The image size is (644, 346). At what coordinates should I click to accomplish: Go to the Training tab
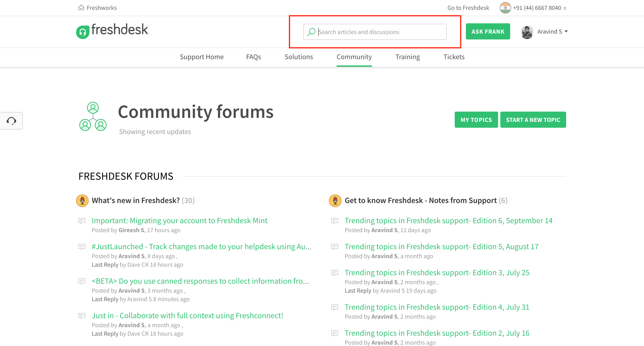407,57
